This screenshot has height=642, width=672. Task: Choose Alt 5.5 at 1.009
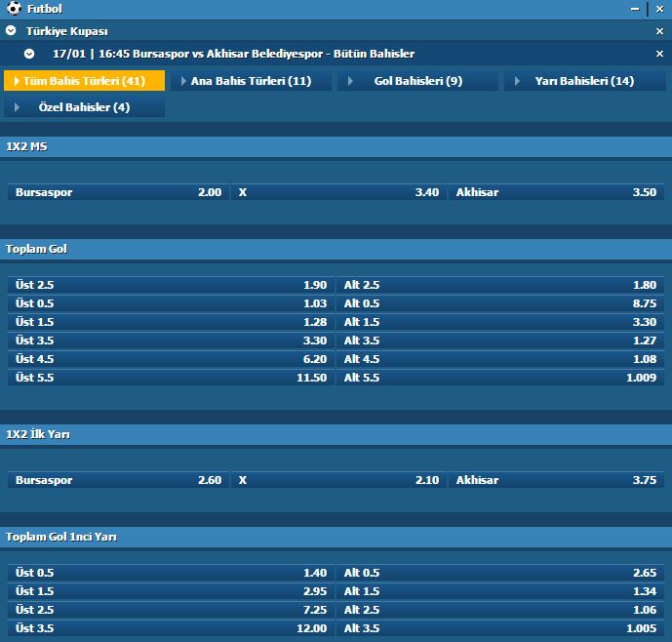click(x=500, y=378)
